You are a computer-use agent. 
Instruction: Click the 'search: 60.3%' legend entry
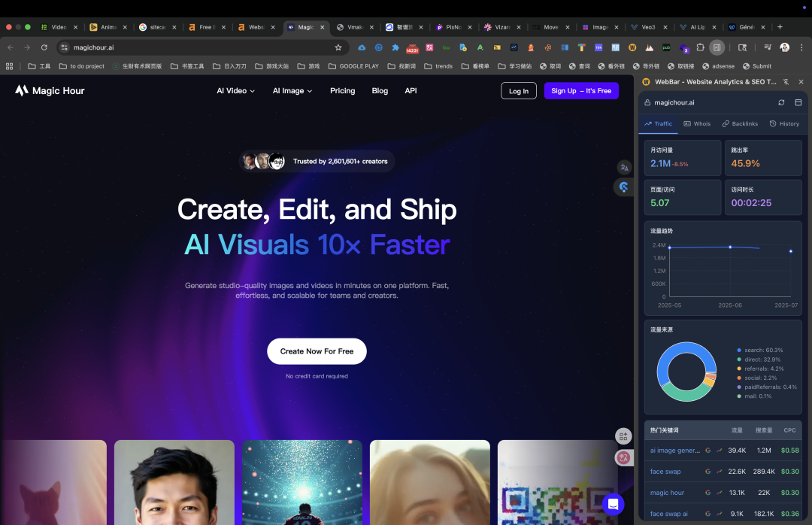tap(759, 351)
